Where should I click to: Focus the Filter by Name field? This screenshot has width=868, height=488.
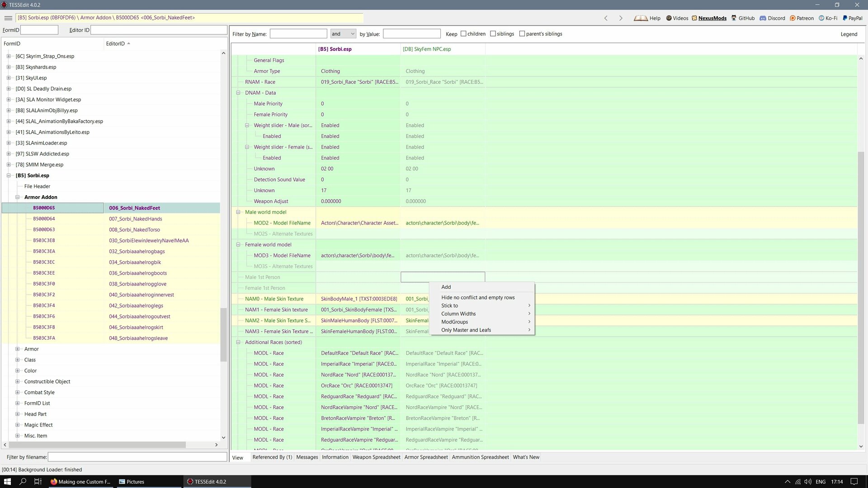pyautogui.click(x=298, y=34)
